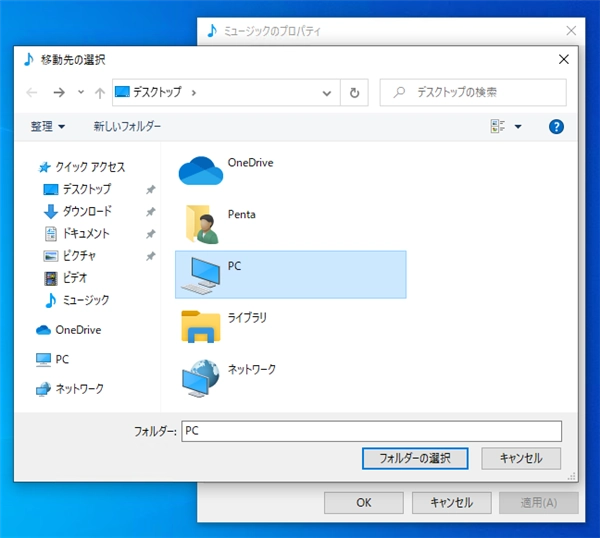Image resolution: width=600 pixels, height=538 pixels.
Task: Select ビデオ in the sidebar
Action: (65, 278)
